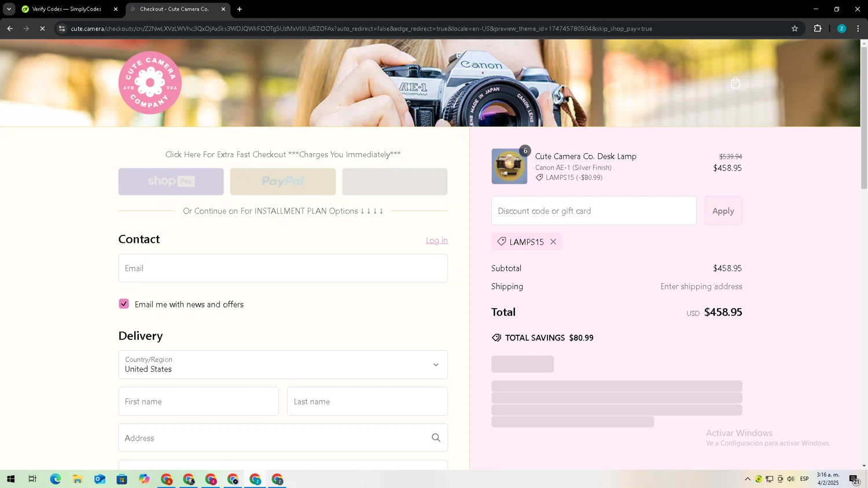
Task: Focus the Discount code or gift card field
Action: click(594, 211)
